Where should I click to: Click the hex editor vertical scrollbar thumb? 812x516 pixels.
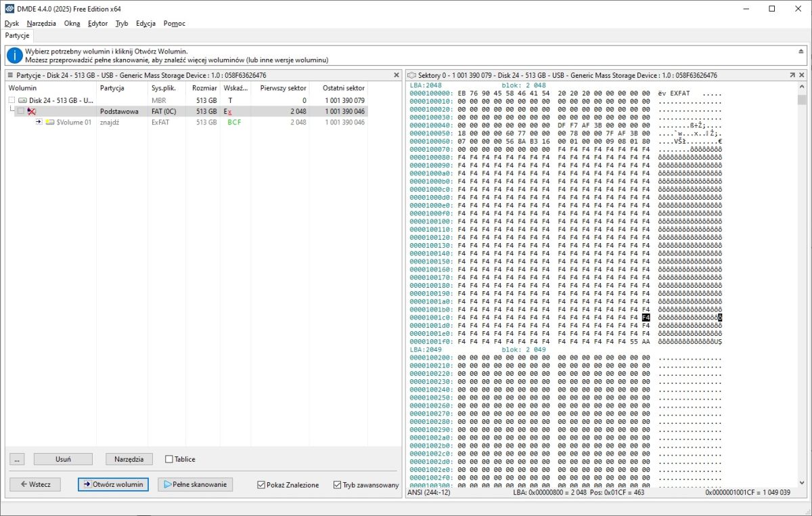tap(802, 100)
